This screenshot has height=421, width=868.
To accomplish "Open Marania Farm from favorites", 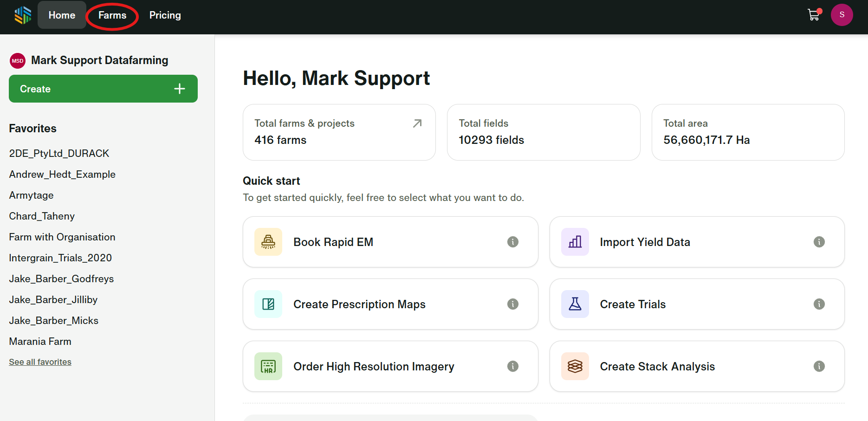I will point(40,342).
